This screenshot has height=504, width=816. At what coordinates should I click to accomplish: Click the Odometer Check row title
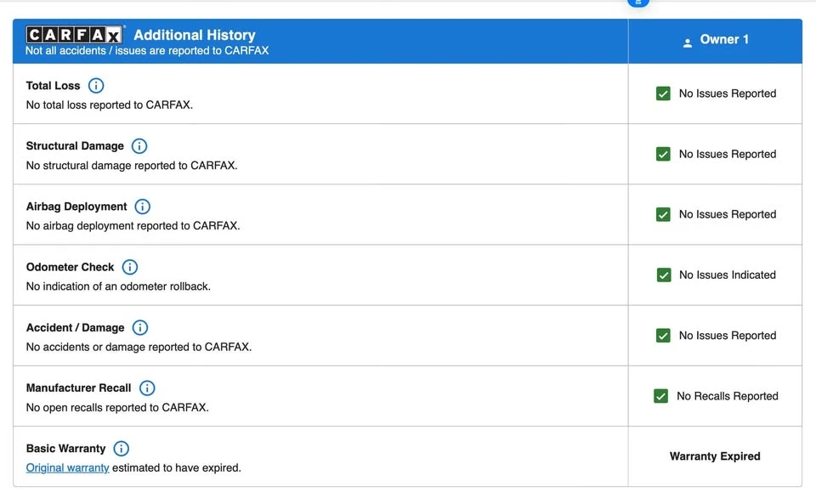click(70, 267)
